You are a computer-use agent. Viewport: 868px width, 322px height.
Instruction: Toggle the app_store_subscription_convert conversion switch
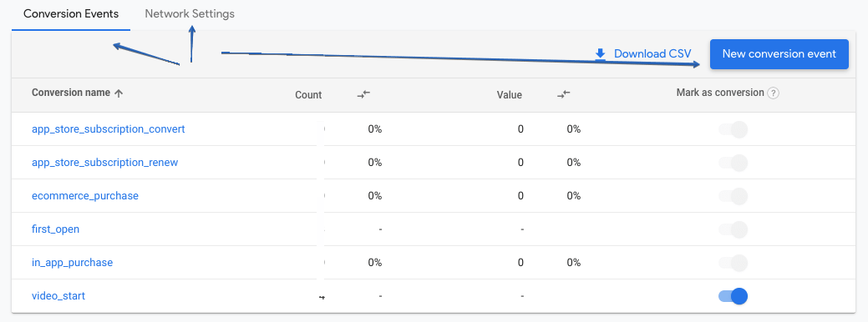click(733, 129)
